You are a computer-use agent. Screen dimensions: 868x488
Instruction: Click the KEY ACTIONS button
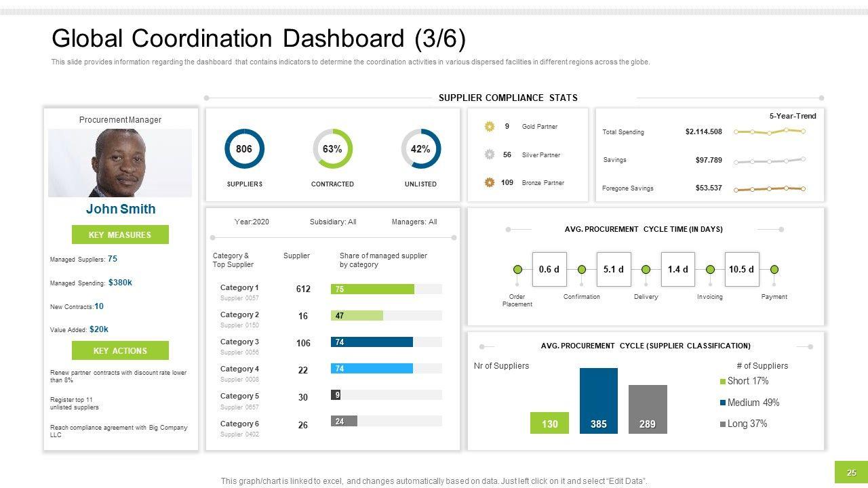tap(120, 351)
